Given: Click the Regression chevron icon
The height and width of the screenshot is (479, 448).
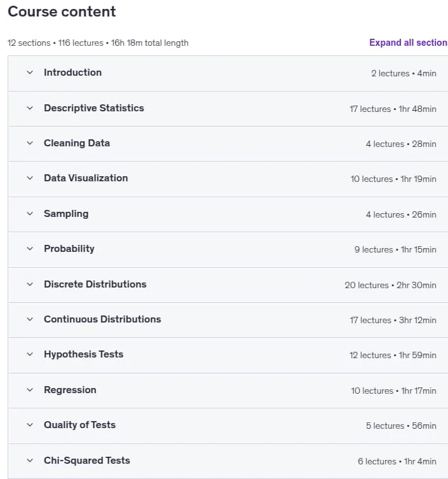Looking at the screenshot, I should [30, 390].
